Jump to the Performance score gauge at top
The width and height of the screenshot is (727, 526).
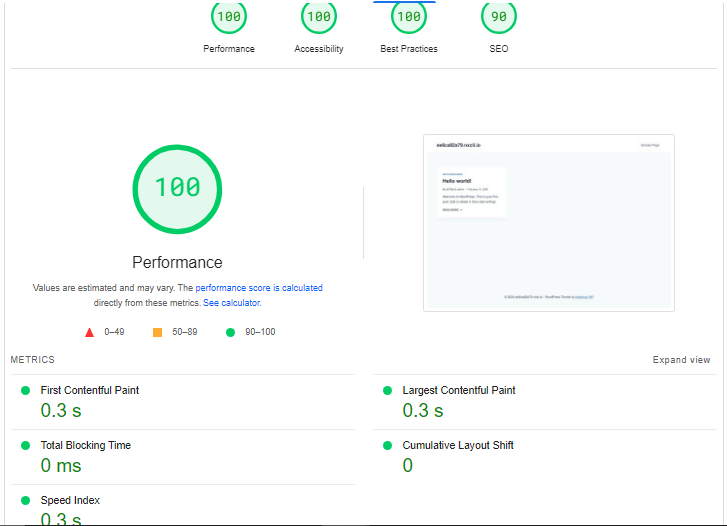pyautogui.click(x=229, y=17)
